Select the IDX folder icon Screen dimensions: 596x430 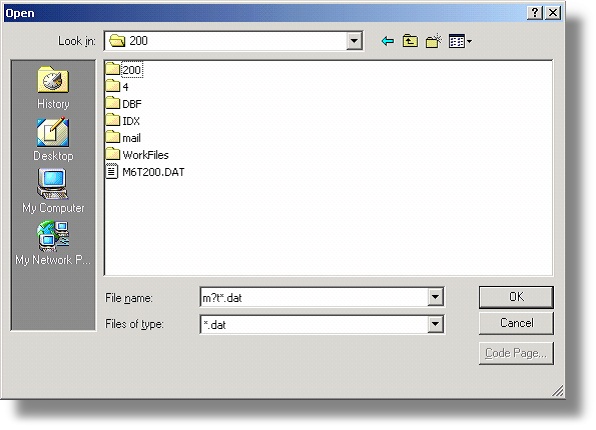(113, 121)
